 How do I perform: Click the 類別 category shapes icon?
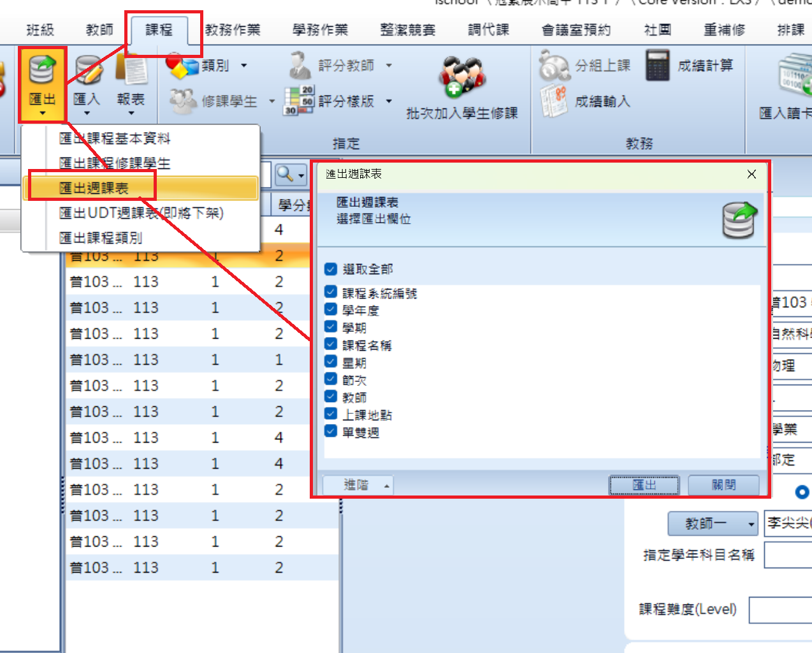point(182,66)
